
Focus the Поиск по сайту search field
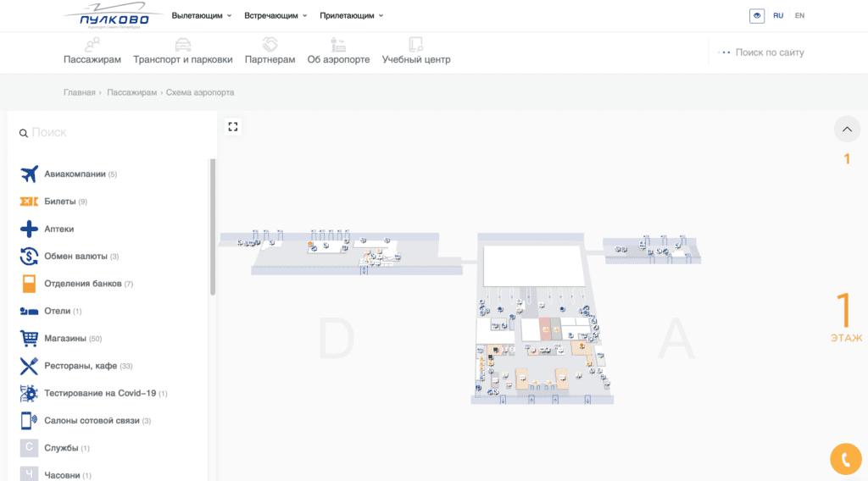[x=770, y=53]
